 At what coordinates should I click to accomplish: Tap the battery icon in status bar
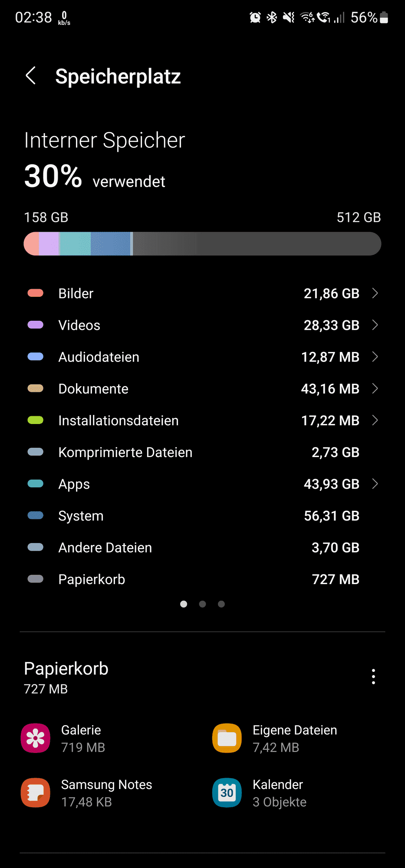(x=384, y=17)
